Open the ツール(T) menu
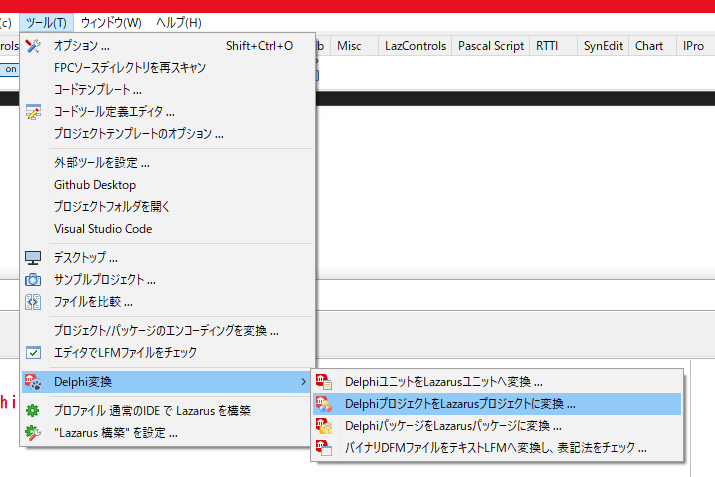Screen dimensions: 715x477 46,22
